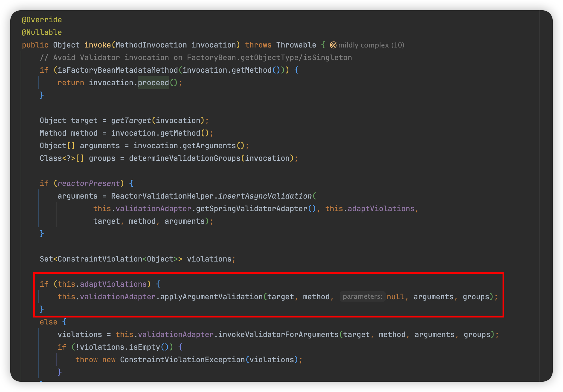Click the null argument after parameters hint
563x392 pixels.
pos(395,297)
